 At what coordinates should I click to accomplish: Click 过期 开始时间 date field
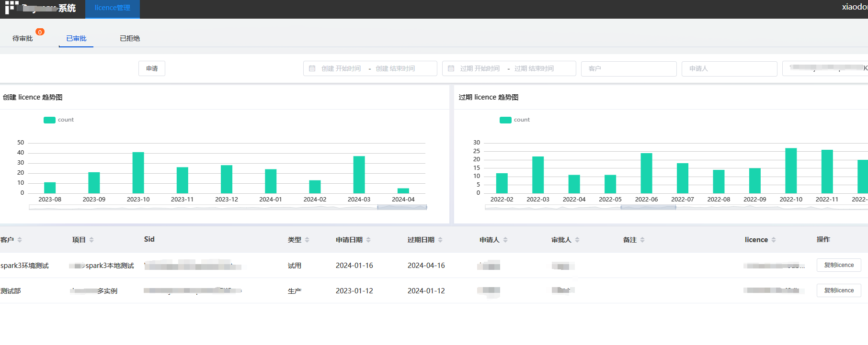pyautogui.click(x=480, y=68)
